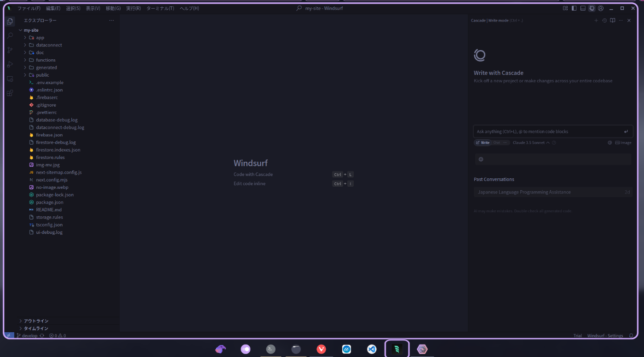Image resolution: width=644 pixels, height=357 pixels.
Task: Open Cascade book icon in panel header
Action: click(613, 21)
